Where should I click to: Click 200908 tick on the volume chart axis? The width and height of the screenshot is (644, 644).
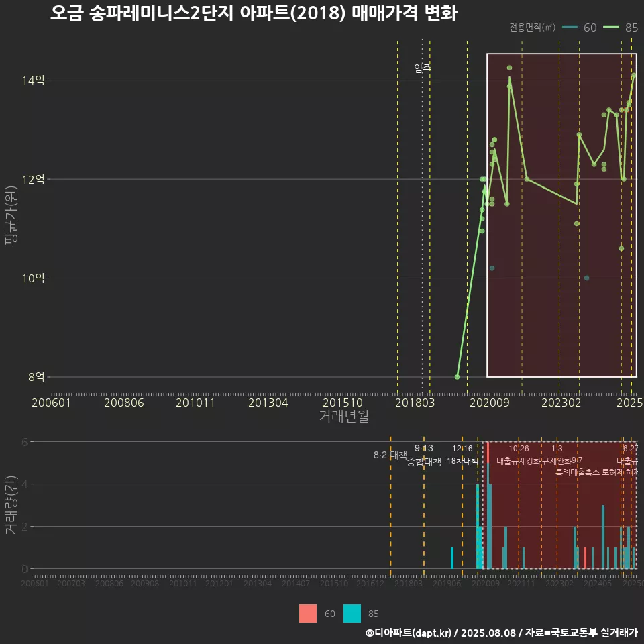tap(145, 583)
